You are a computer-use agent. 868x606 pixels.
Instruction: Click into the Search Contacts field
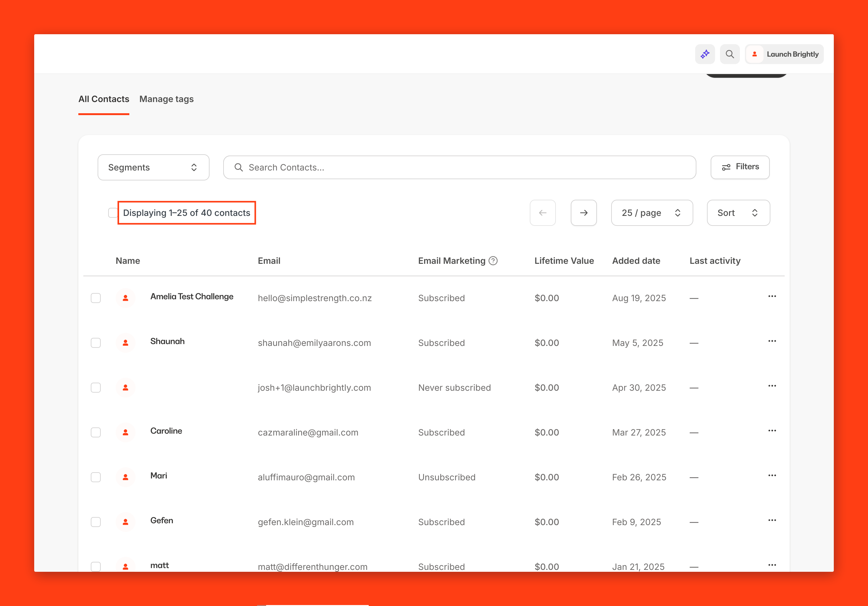click(459, 167)
